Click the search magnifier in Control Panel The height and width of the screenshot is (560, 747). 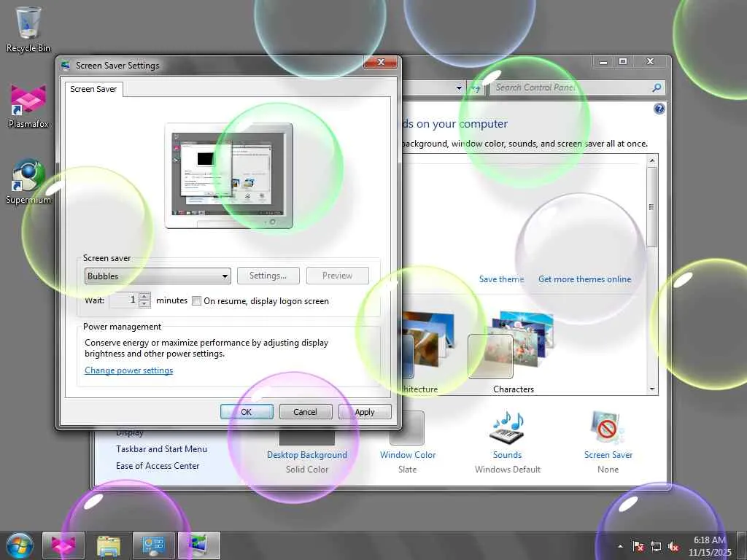click(657, 87)
